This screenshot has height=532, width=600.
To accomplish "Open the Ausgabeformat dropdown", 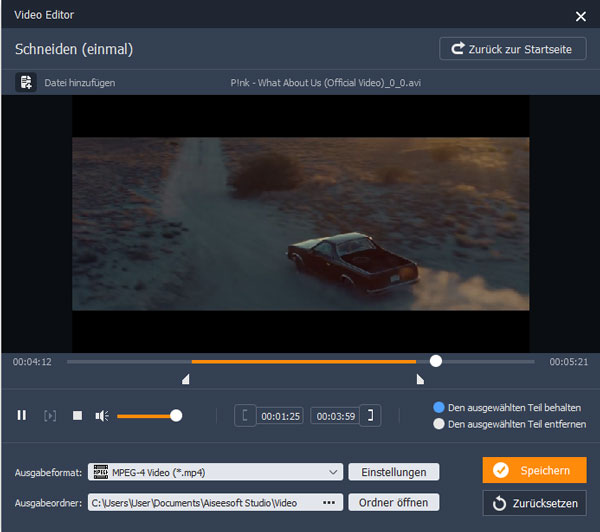I will point(215,472).
